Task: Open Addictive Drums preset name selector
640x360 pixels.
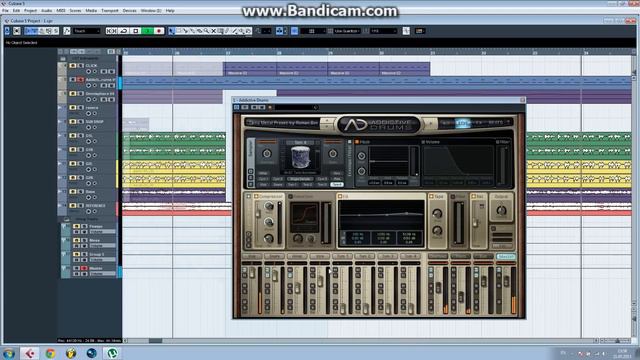Action: tap(283, 122)
